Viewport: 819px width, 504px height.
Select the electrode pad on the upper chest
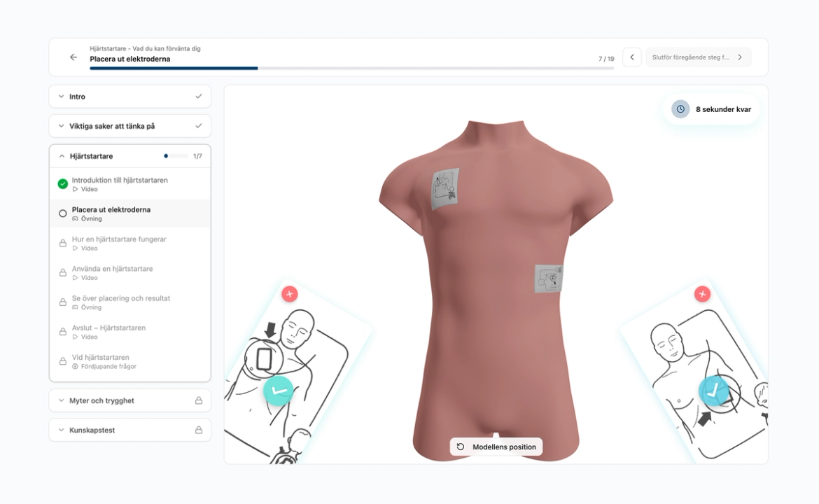(x=445, y=188)
